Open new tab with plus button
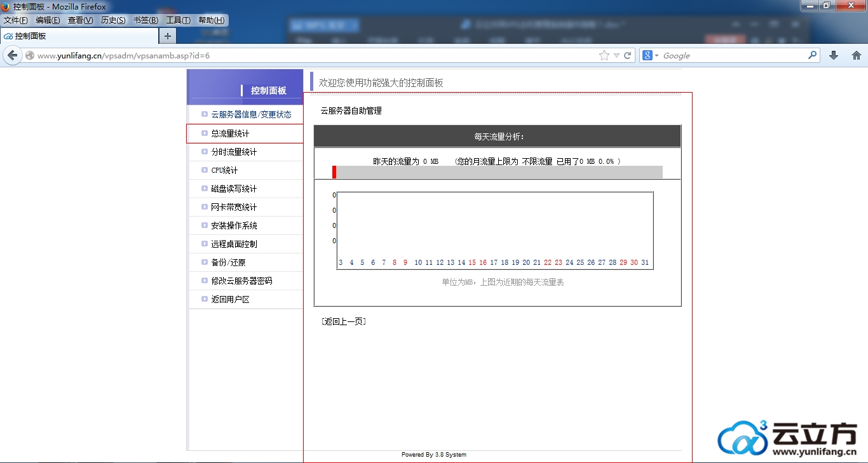Image resolution: width=868 pixels, height=463 pixels. (167, 36)
